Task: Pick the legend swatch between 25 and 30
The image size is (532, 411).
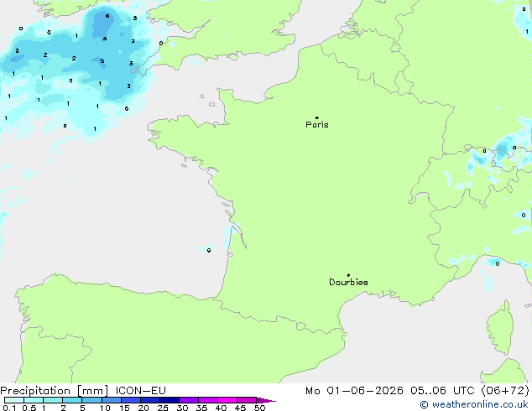Action: tap(170, 400)
